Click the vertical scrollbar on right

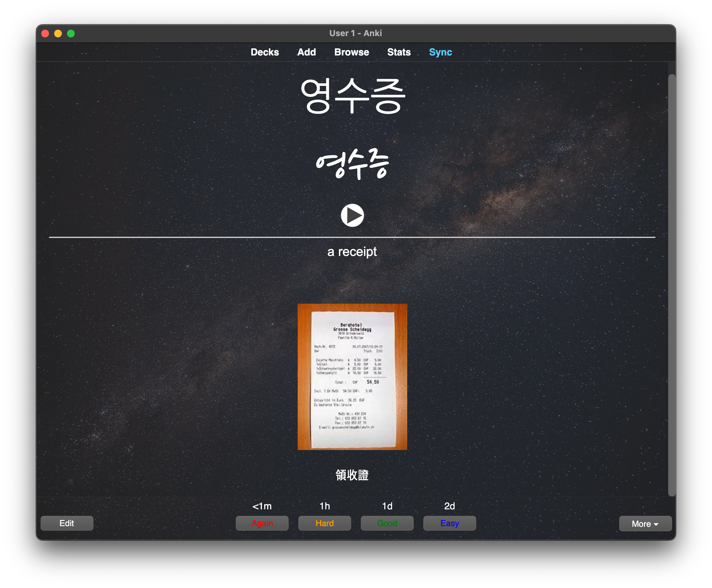click(x=671, y=285)
